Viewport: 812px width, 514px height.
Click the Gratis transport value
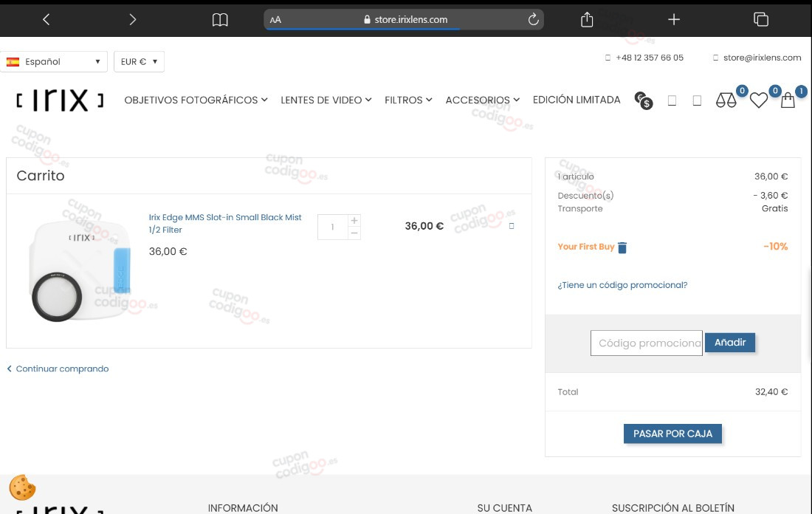pos(774,208)
